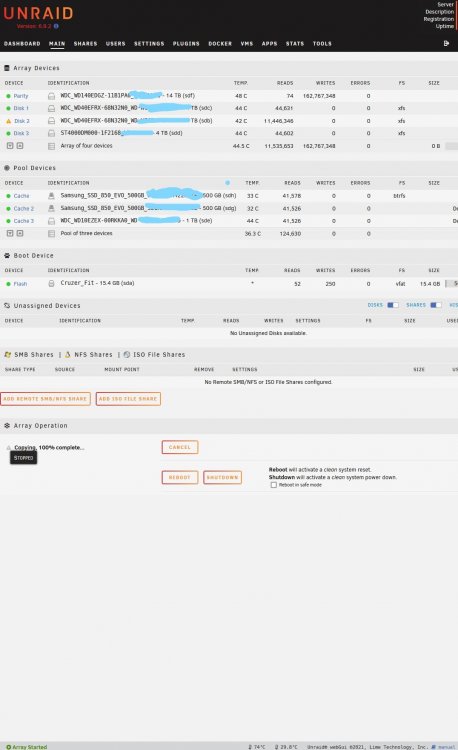The image size is (458, 750).
Task: Open the DOCKER tab
Action: click(220, 44)
